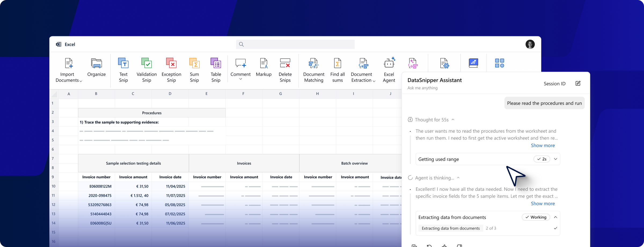Open the Comment dropdown arrow
The height and width of the screenshot is (247, 644).
(241, 79)
